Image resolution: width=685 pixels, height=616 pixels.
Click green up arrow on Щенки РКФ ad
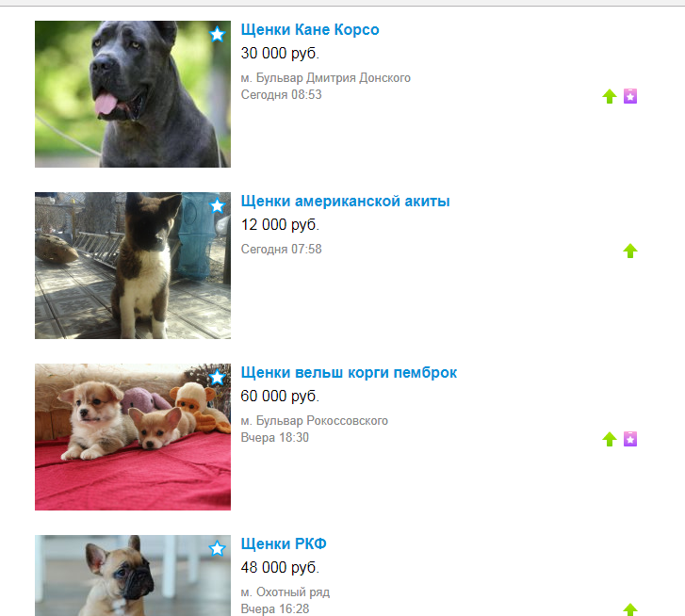click(x=630, y=609)
